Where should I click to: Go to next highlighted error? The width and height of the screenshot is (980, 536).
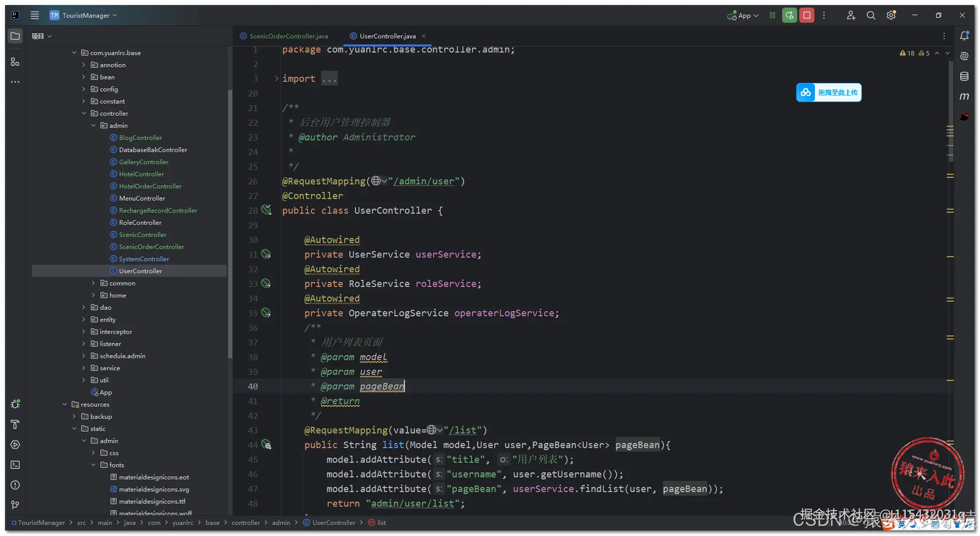coord(948,53)
